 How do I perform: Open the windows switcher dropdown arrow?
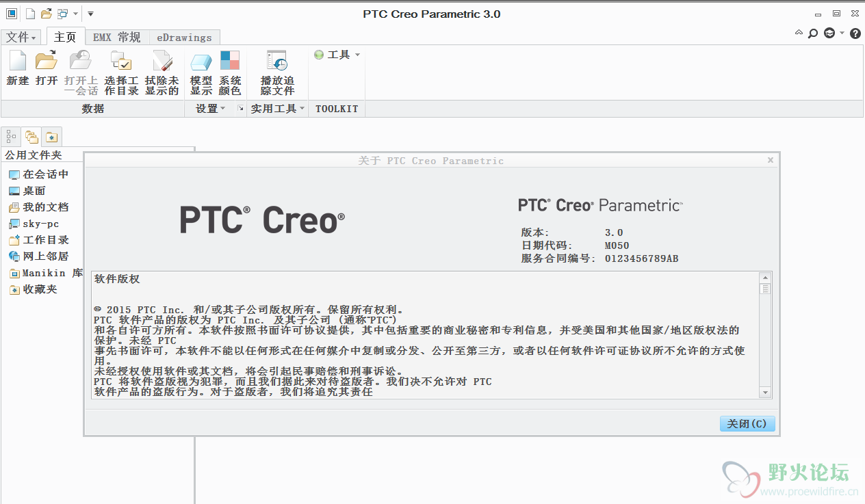[75, 14]
